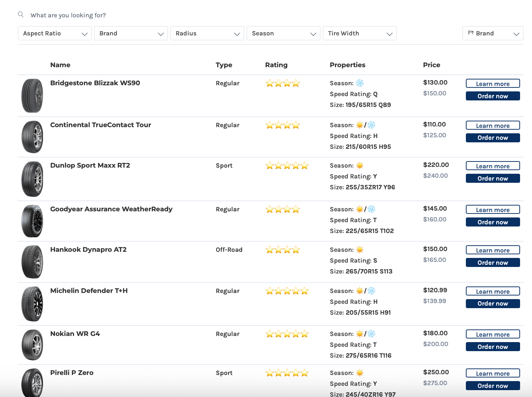532x397 pixels.
Task: Click Learn more for Nokian WR G4
Action: click(493, 334)
